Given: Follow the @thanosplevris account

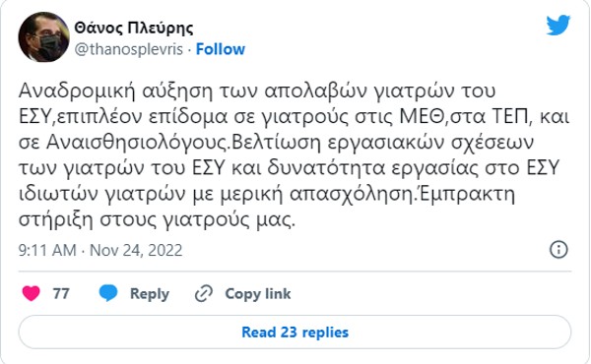Looking at the screenshot, I should click(221, 49).
